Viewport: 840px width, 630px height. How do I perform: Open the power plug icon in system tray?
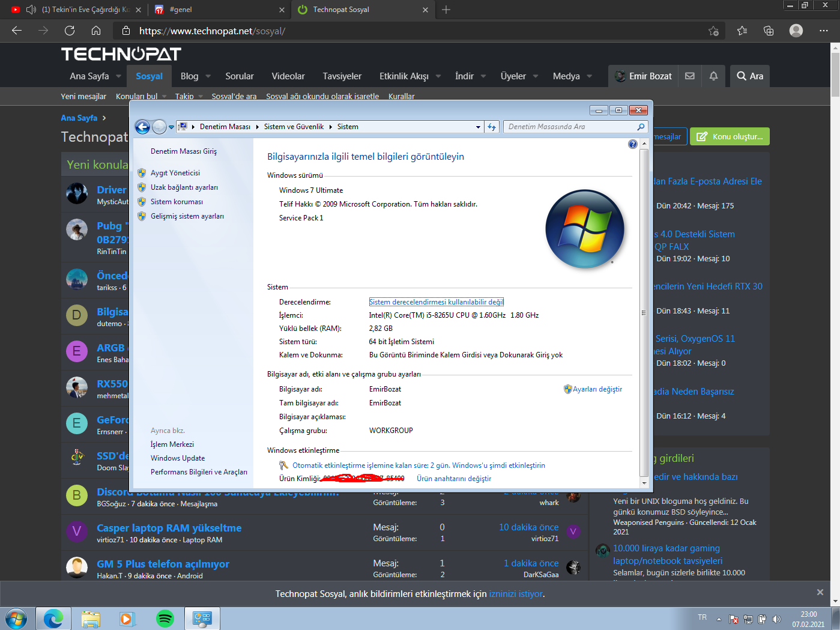[x=762, y=619]
